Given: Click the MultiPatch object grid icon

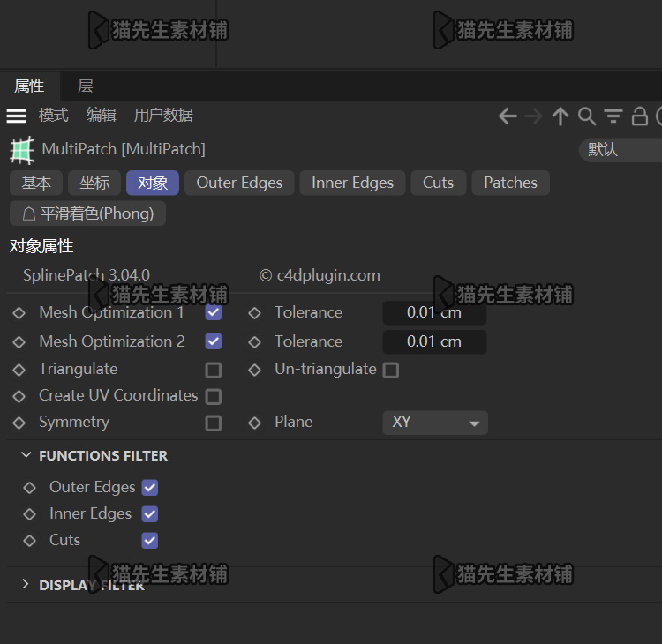Looking at the screenshot, I should coord(22,150).
